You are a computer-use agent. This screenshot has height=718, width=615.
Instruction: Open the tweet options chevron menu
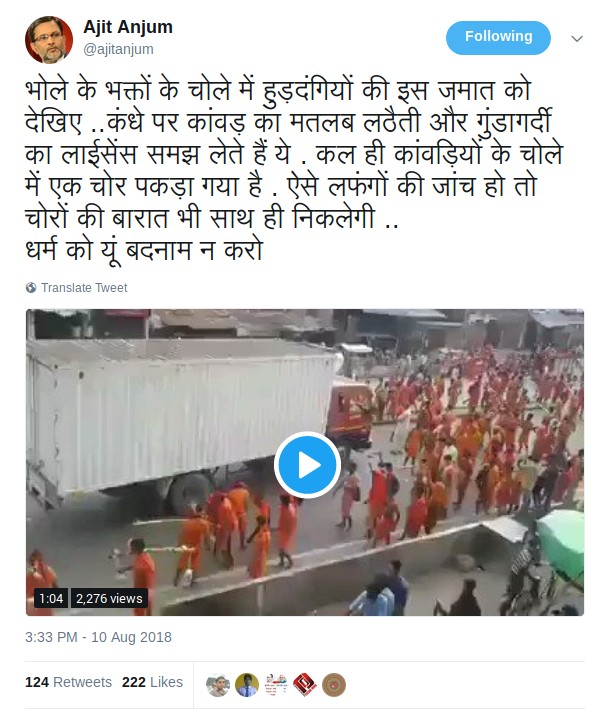[x=577, y=39]
